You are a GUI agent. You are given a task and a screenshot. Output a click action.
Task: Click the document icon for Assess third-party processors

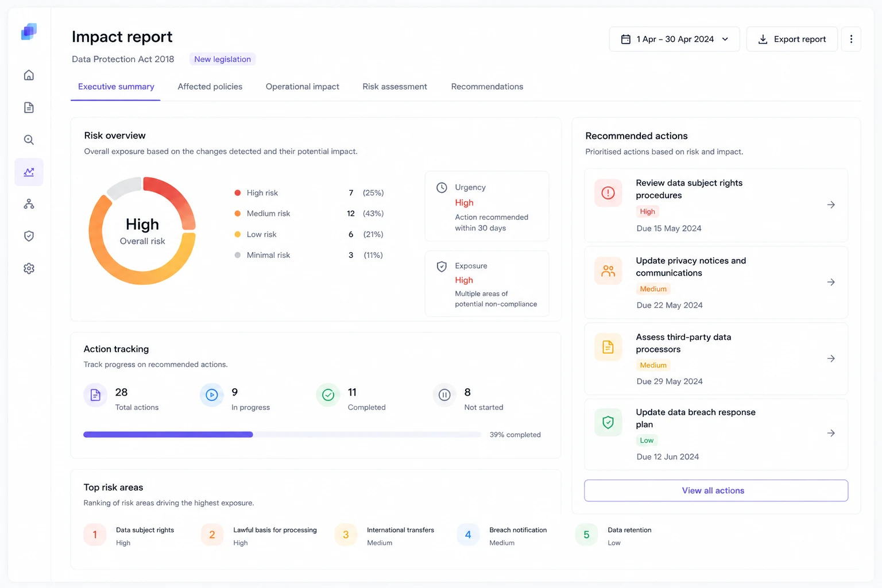tap(608, 347)
